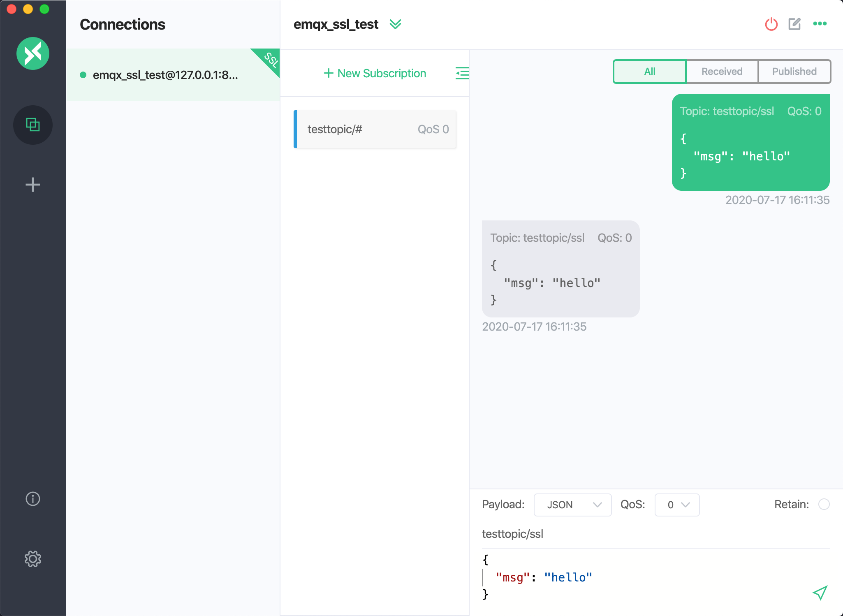
Task: Select the Received messages tab
Action: click(721, 71)
